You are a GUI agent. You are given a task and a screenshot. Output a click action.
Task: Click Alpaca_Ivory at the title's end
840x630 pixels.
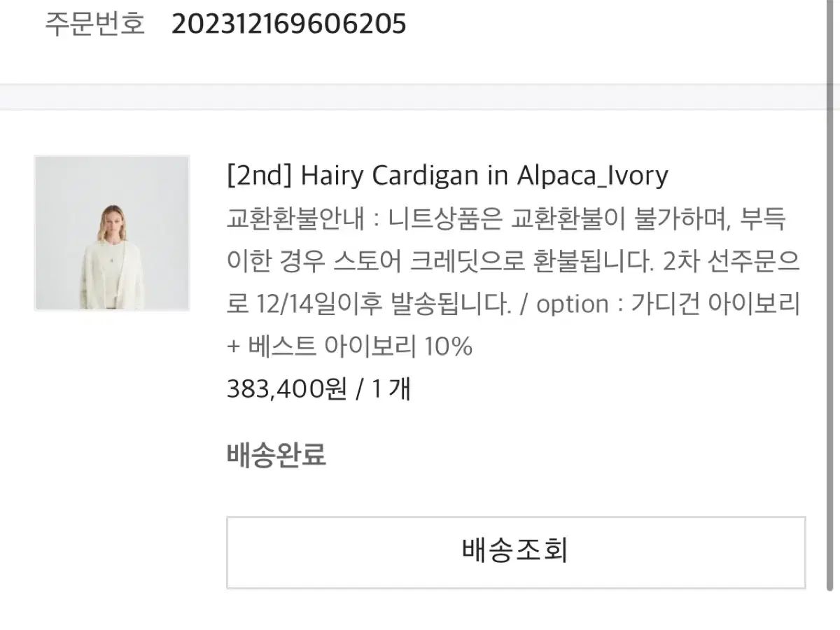tap(592, 175)
